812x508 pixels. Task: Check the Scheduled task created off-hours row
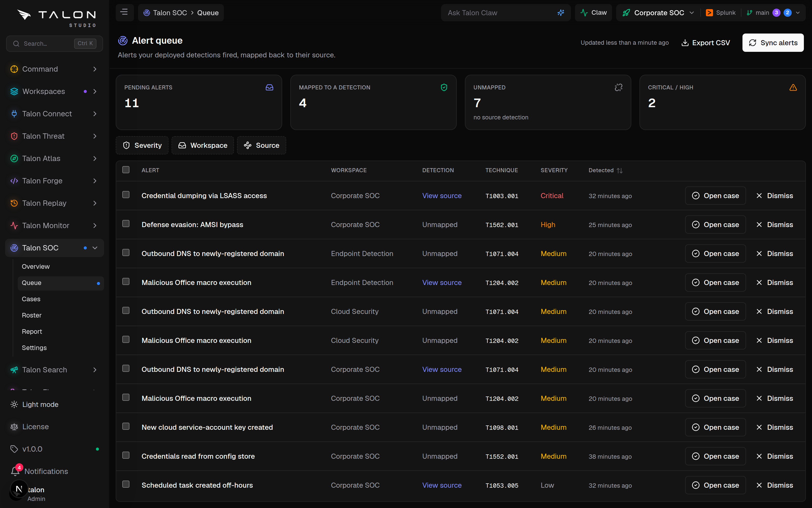click(126, 484)
